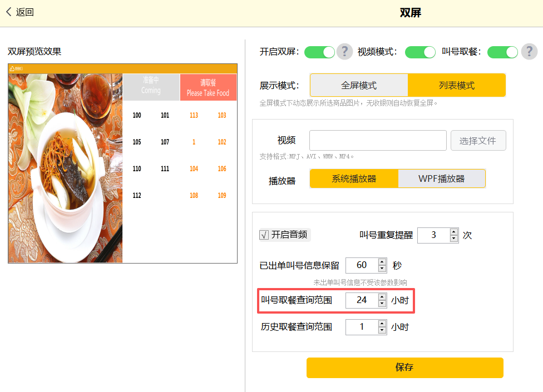The width and height of the screenshot is (543, 392).
Task: Click the back arrow 返回
Action: point(20,12)
